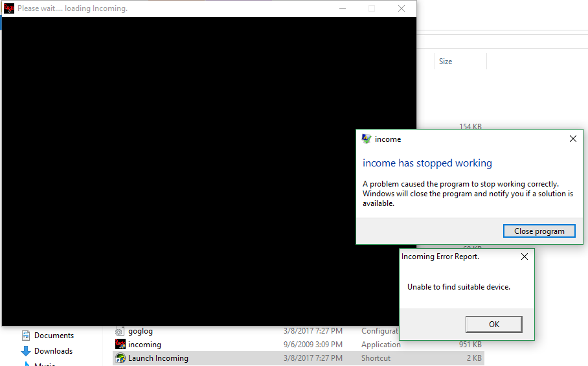Viewport: 588px width, 366px height.
Task: Close the loading Incoming window
Action: [x=401, y=8]
